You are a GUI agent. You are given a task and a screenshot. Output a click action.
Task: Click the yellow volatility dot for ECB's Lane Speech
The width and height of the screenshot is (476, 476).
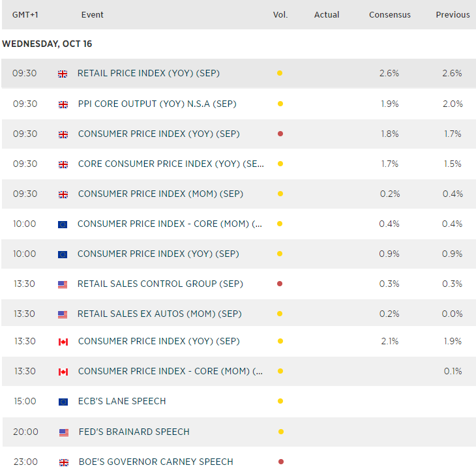(x=280, y=401)
